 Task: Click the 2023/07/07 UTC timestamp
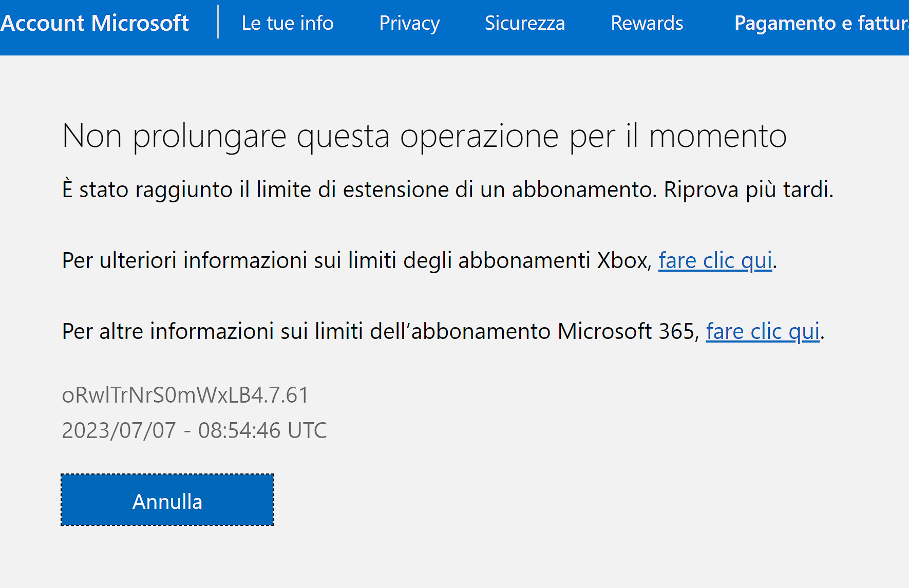point(195,430)
